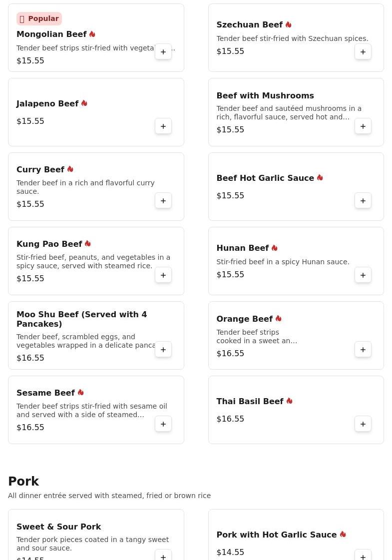
Task: Select the Pork section heading
Action: coord(23,481)
